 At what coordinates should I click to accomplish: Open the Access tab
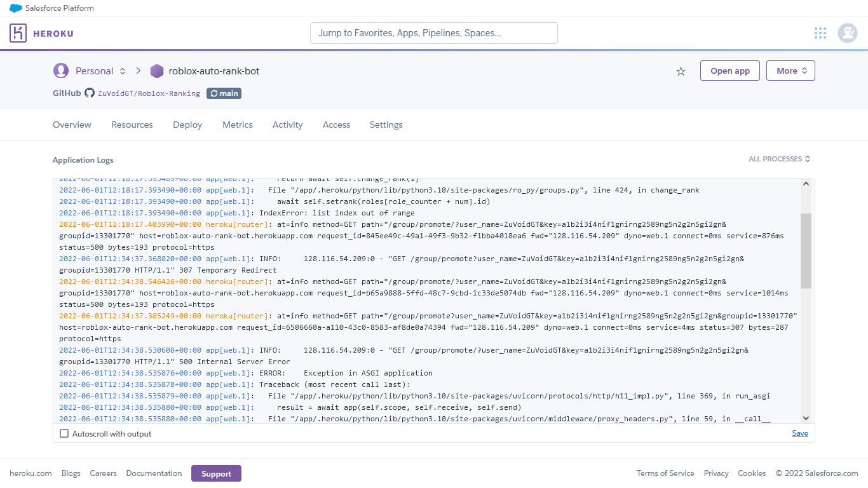pyautogui.click(x=337, y=125)
